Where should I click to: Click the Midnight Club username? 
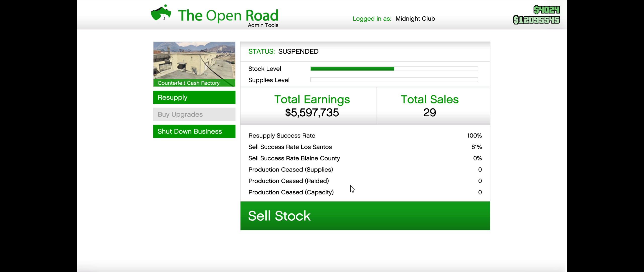[x=415, y=19]
